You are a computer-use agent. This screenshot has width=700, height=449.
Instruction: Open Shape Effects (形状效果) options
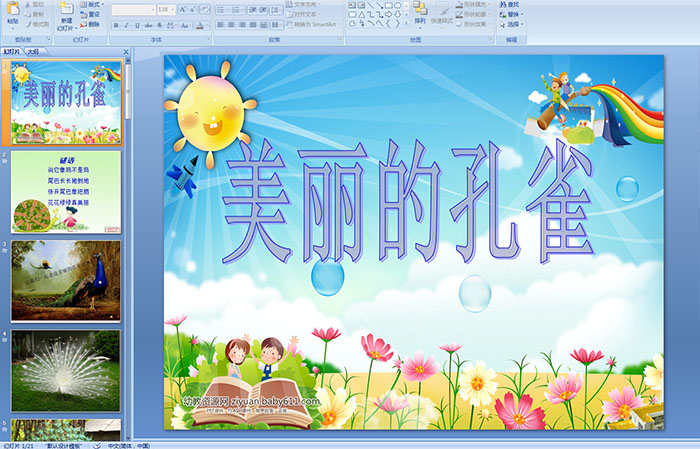472,24
